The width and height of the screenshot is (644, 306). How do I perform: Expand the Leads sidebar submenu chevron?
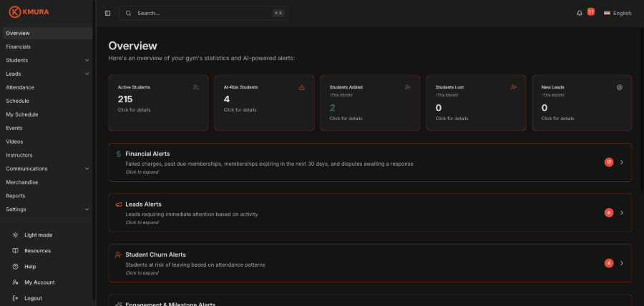87,74
